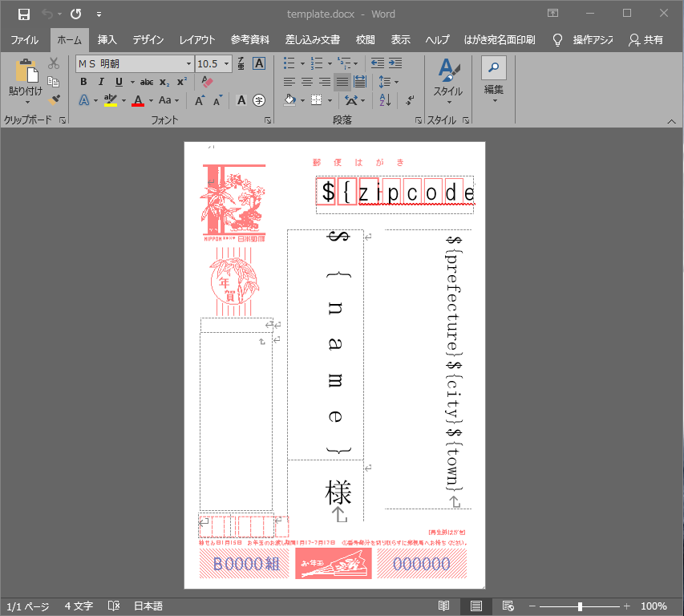Click the Numbering list icon

[316, 63]
